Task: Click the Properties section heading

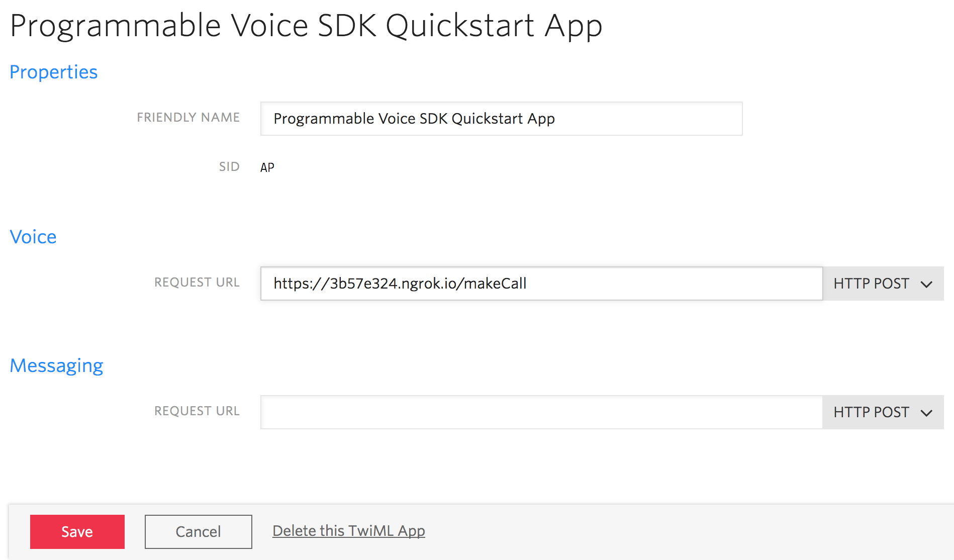Action: 54,72
